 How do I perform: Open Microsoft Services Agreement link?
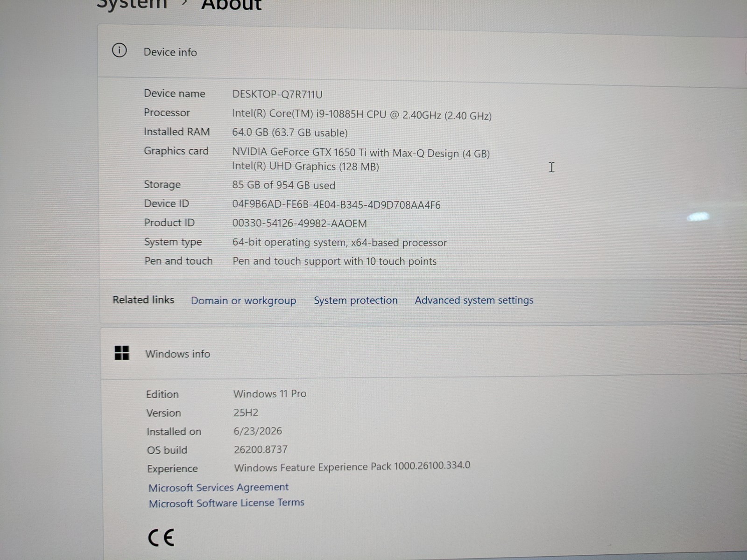coord(218,487)
